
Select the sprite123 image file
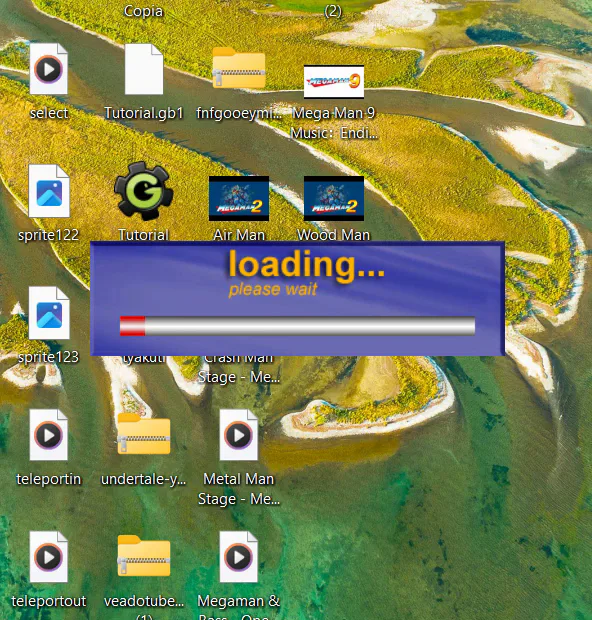49,313
